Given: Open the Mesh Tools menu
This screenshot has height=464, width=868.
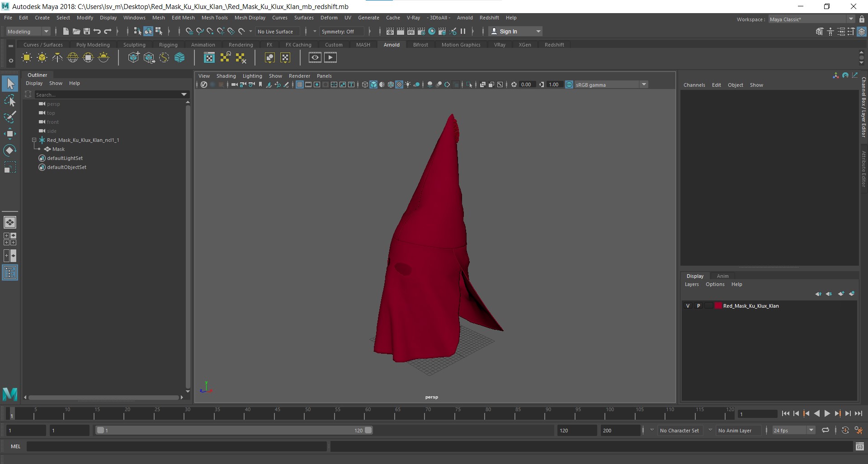Looking at the screenshot, I should (x=214, y=18).
